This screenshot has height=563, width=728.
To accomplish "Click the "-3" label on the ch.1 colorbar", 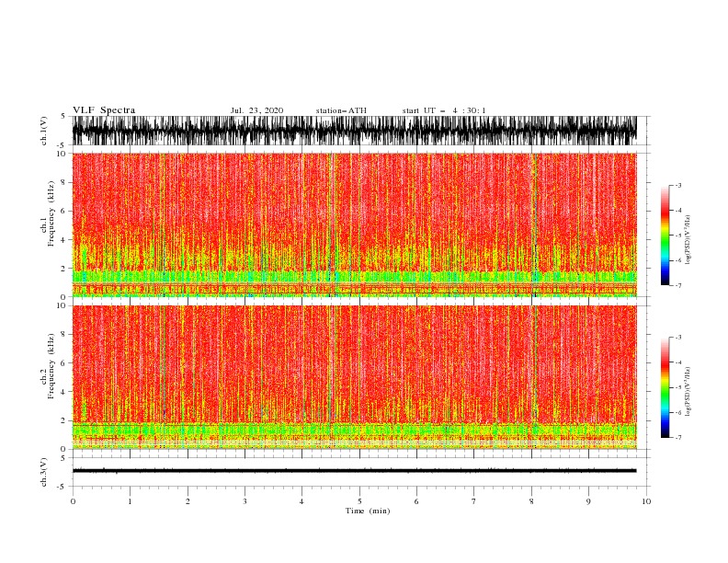I will click(678, 185).
